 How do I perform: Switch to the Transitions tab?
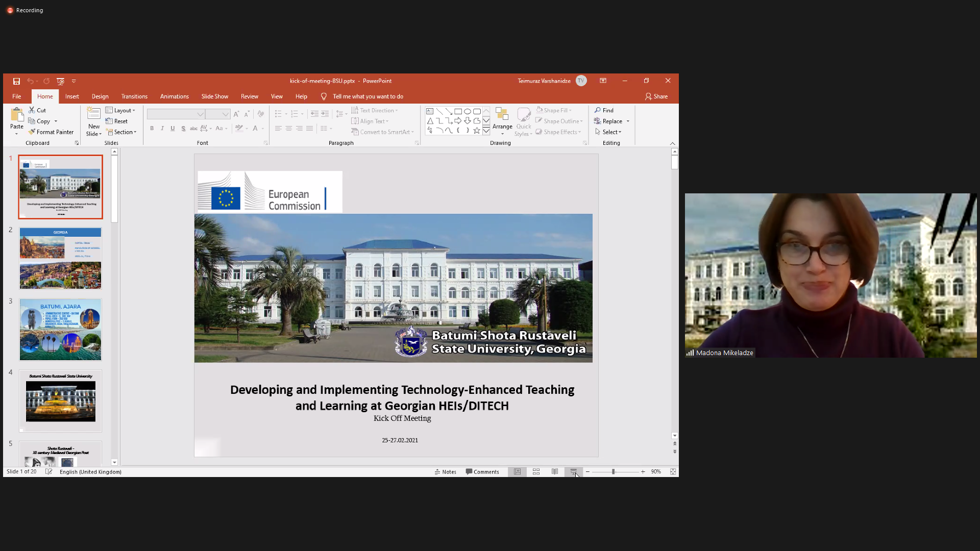coord(134,96)
